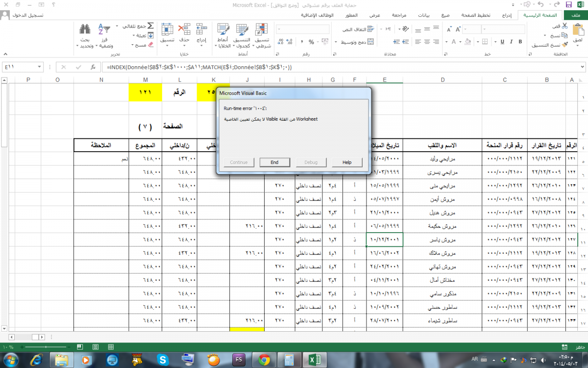Screen dimensions: 588x368
Task: Open Calculator from the taskbar
Action: pos(289,360)
